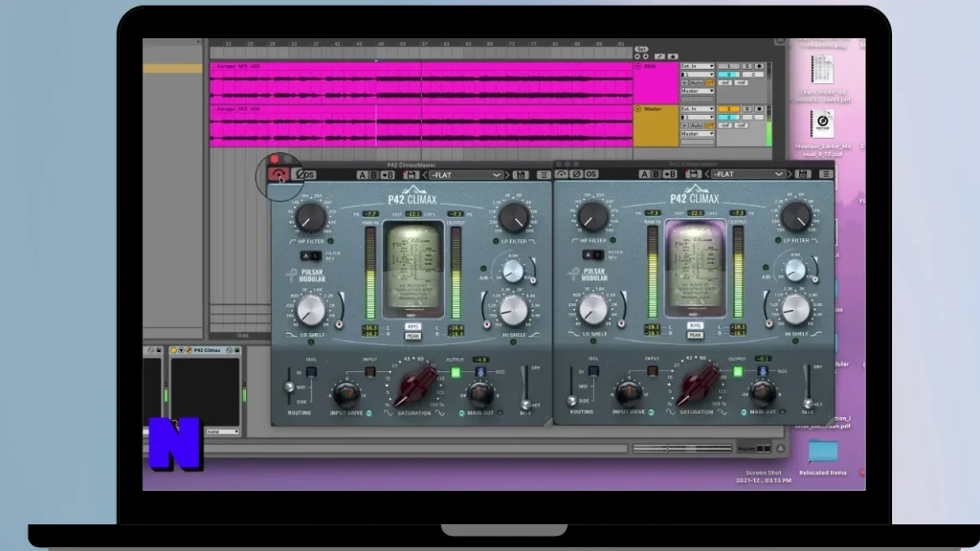Toggle the Hi Shelf enable LED in right plugin
This screenshot has height=551, width=980.
[795, 342]
